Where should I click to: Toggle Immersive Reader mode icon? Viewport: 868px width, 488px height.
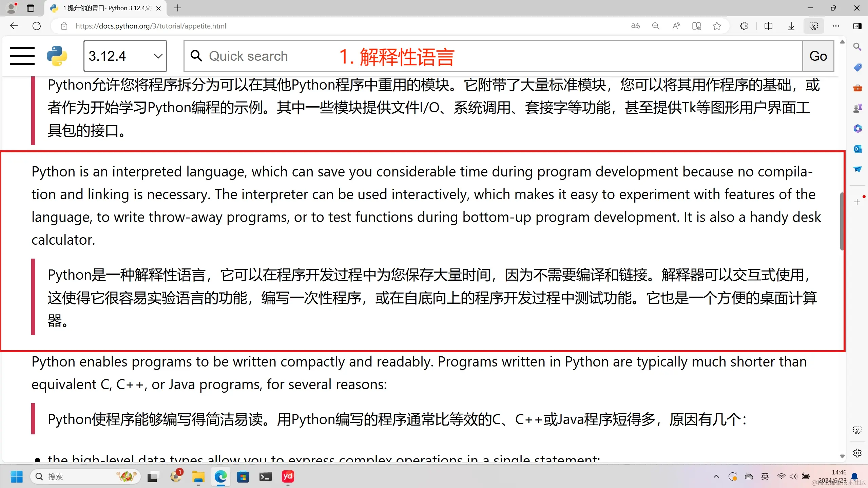coord(696,26)
